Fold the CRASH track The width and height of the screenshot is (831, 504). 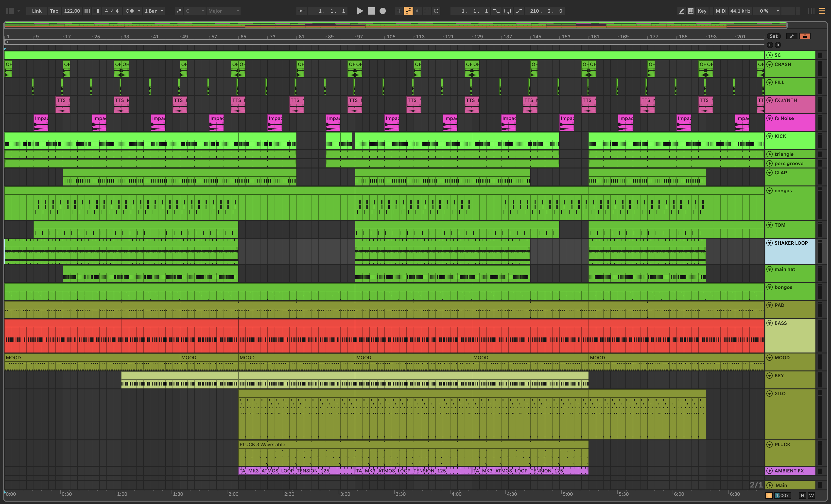click(770, 64)
